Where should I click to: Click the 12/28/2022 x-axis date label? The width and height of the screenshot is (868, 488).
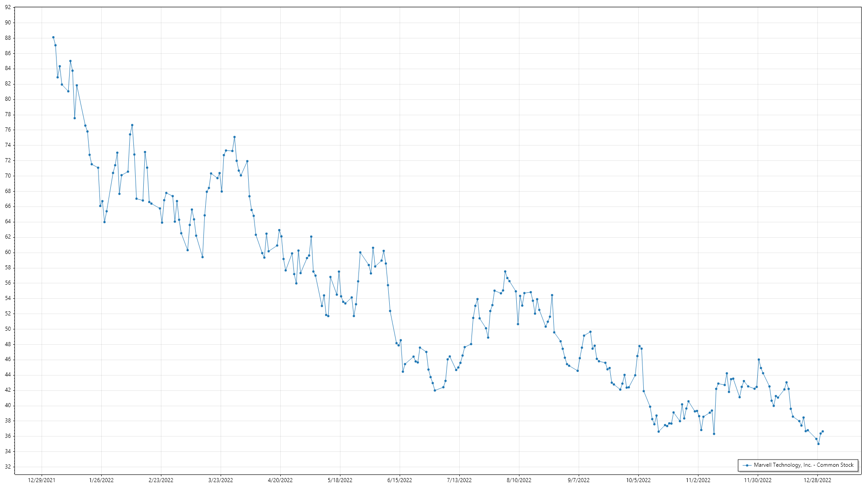pyautogui.click(x=817, y=480)
